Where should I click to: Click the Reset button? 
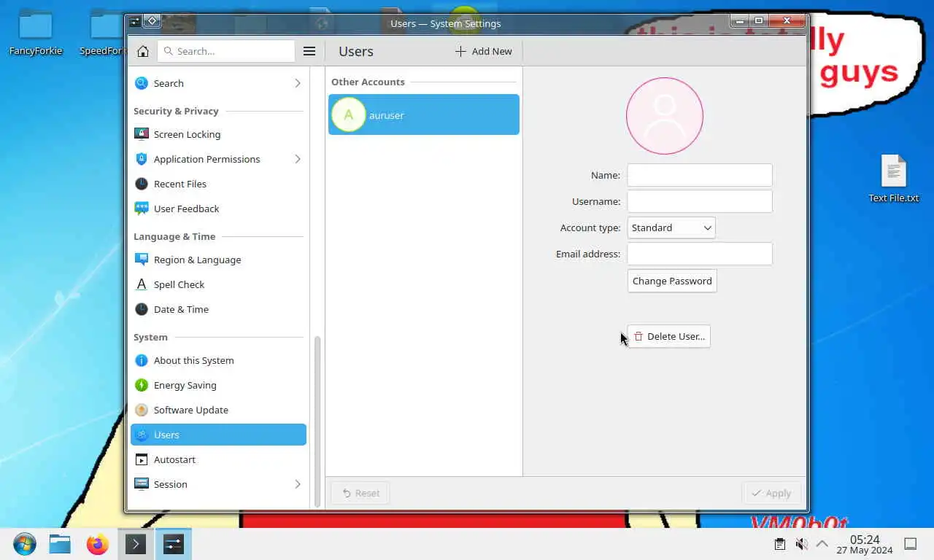click(360, 493)
